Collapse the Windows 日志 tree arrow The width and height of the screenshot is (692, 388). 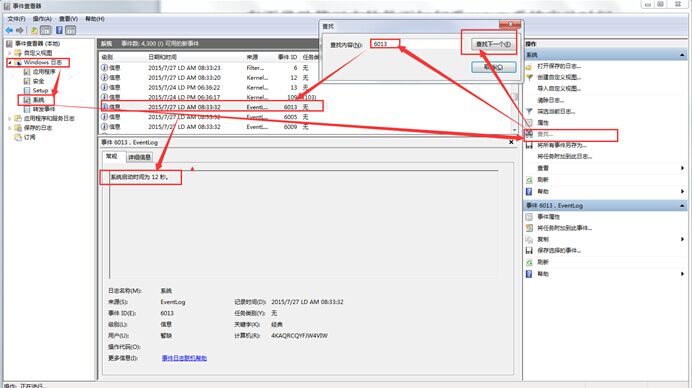coord(10,62)
